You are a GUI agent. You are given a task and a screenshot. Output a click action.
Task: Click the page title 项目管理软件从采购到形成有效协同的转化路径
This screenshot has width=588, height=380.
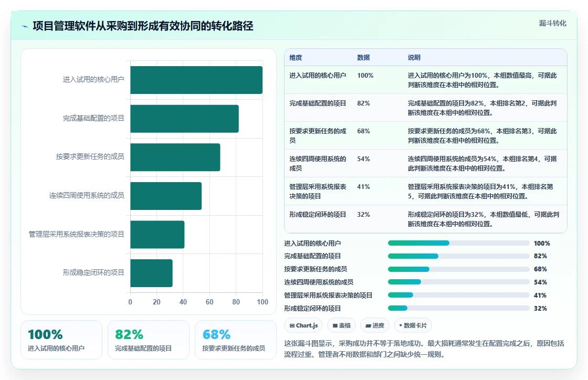143,26
